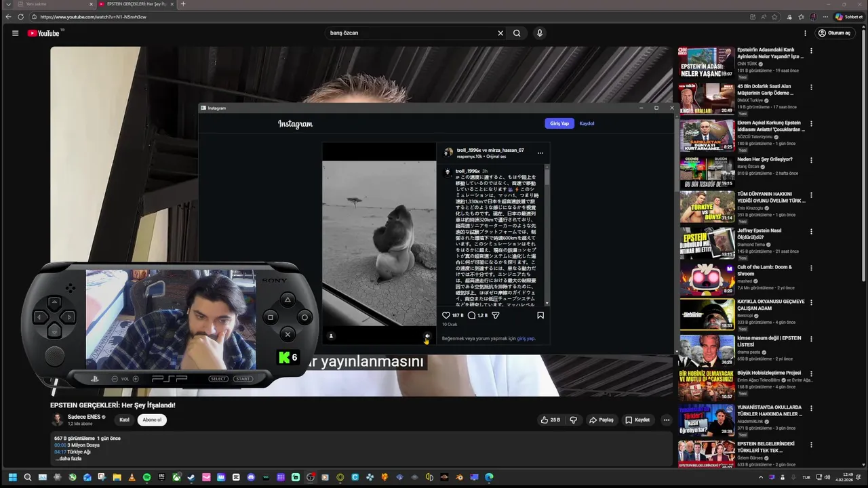Click the Katıl membership button
868x488 pixels.
(124, 420)
